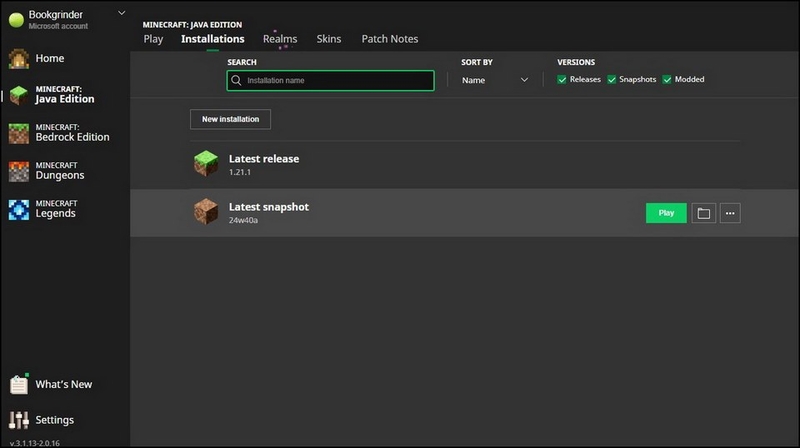
Task: Select Minecraft Java Edition grass block icon
Action: coord(19,95)
